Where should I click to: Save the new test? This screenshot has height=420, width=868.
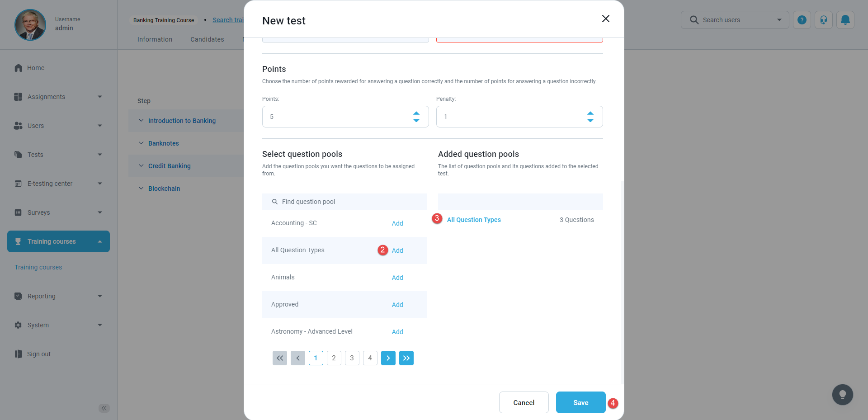[580, 402]
